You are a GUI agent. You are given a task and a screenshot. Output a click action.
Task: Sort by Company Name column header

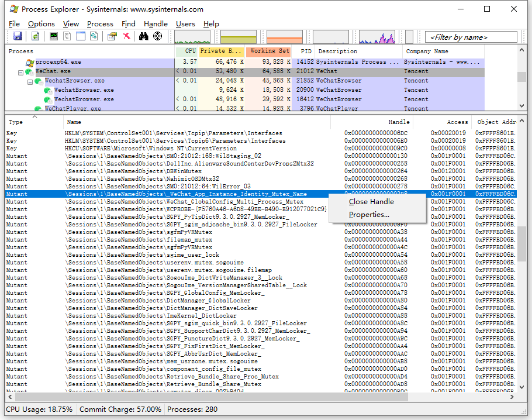tap(443, 51)
